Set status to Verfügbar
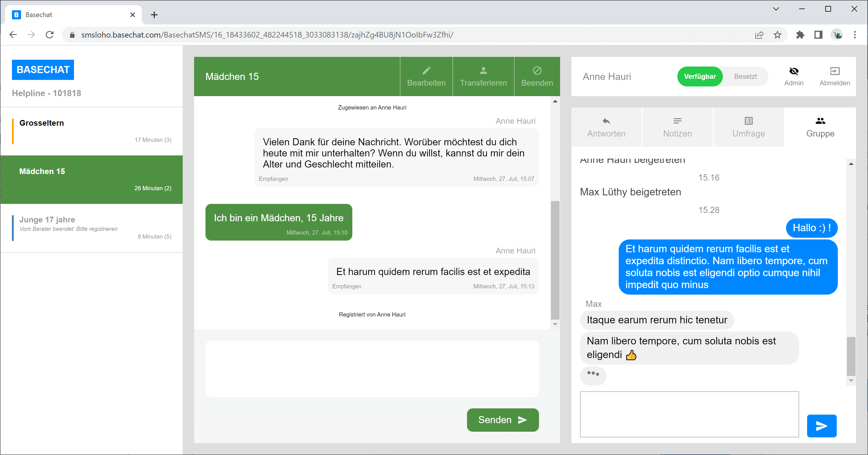The image size is (868, 455). (x=700, y=76)
